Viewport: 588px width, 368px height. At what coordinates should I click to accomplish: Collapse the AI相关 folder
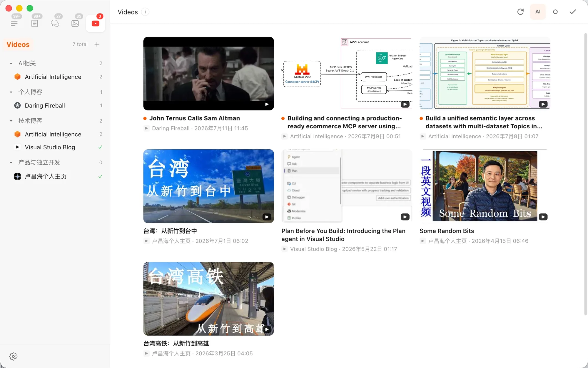(x=11, y=63)
